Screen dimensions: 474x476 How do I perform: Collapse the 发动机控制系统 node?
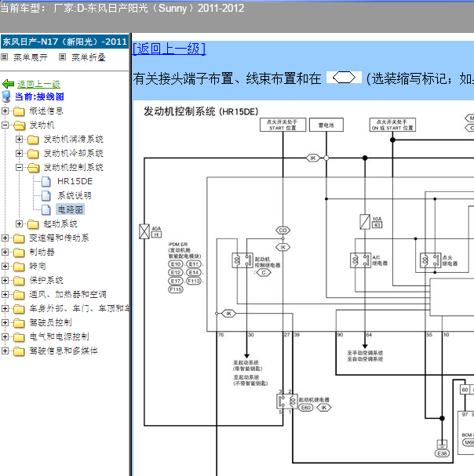tap(19, 167)
